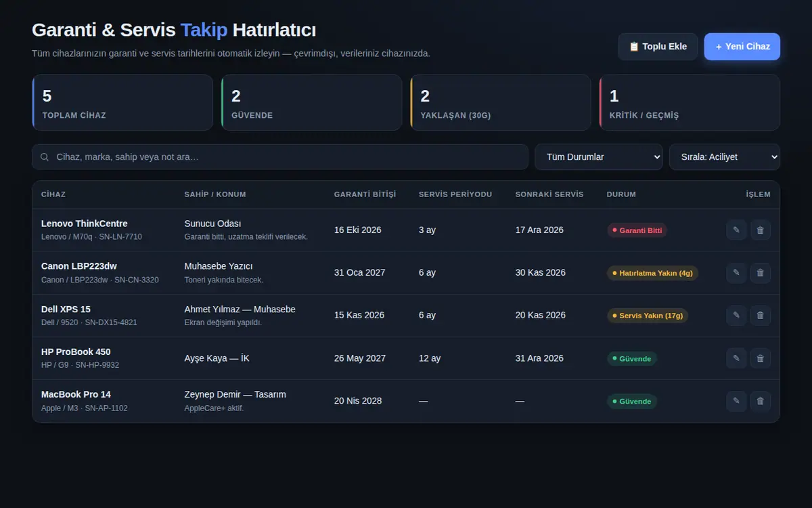
Task: Select the Yaklaşan (30G) summary card
Action: pyautogui.click(x=501, y=102)
